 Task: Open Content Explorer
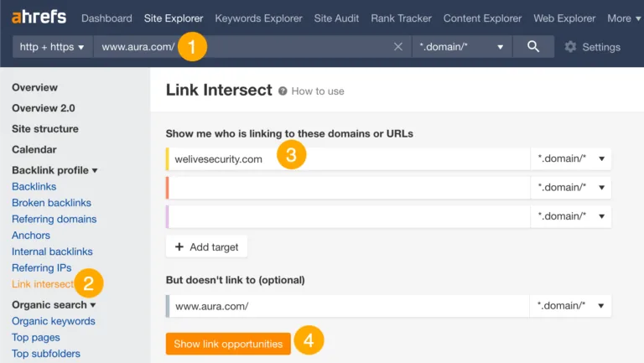click(x=483, y=18)
